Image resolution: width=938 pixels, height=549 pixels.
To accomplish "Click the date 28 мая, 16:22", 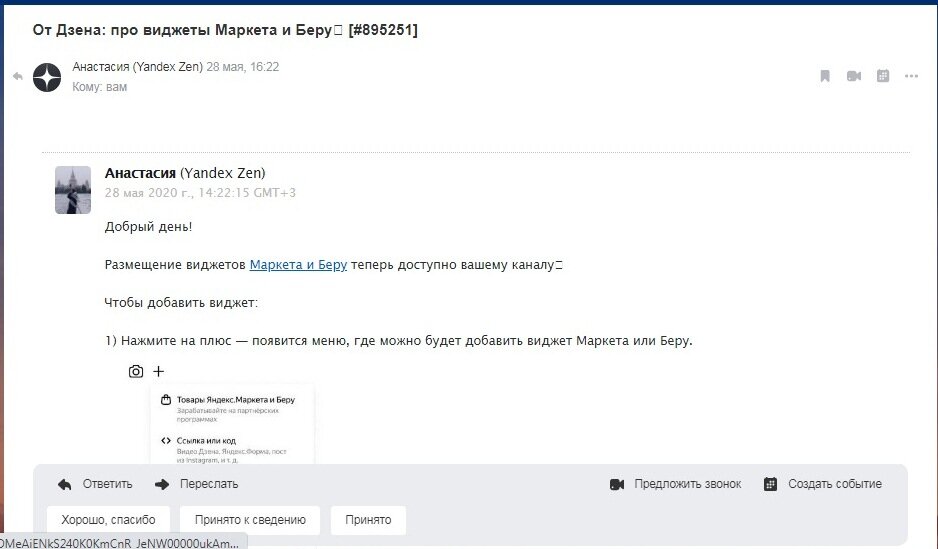I will 243,67.
